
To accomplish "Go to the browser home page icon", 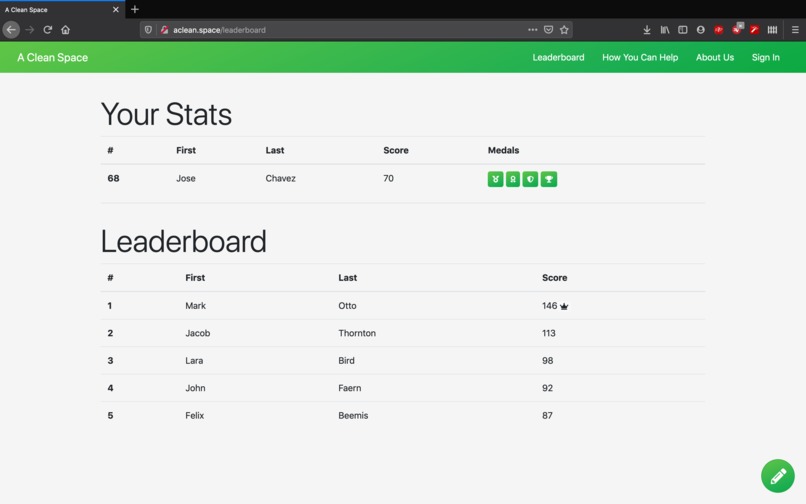I will tap(65, 30).
